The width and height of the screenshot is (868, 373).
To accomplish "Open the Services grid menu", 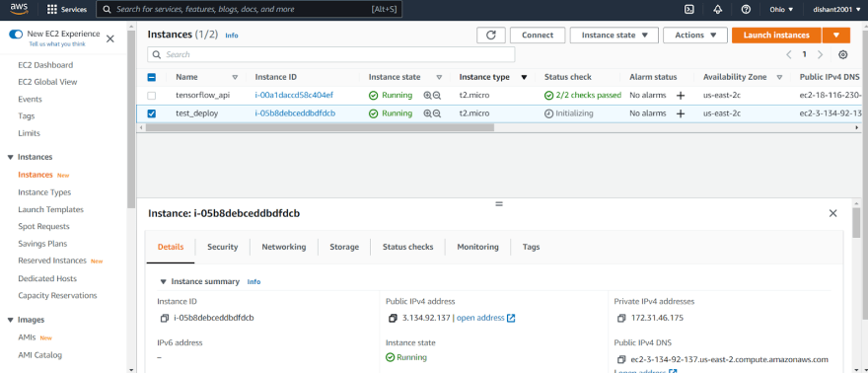I will pos(66,10).
